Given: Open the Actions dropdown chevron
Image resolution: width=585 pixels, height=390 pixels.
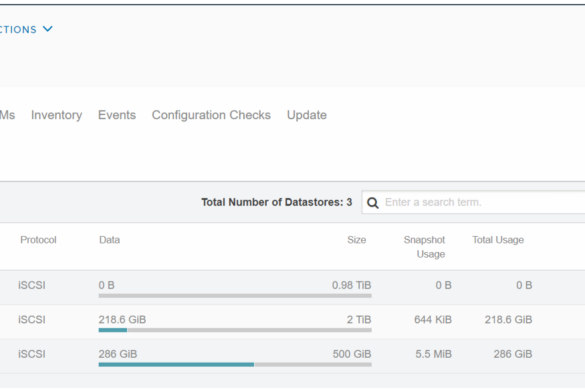Looking at the screenshot, I should (48, 29).
